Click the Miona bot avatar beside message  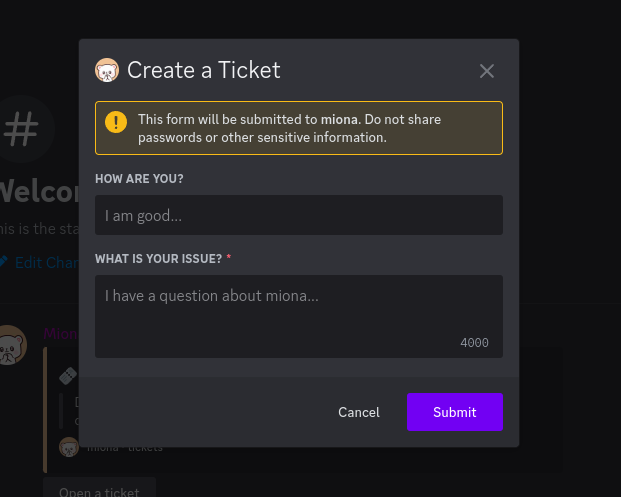(12, 345)
